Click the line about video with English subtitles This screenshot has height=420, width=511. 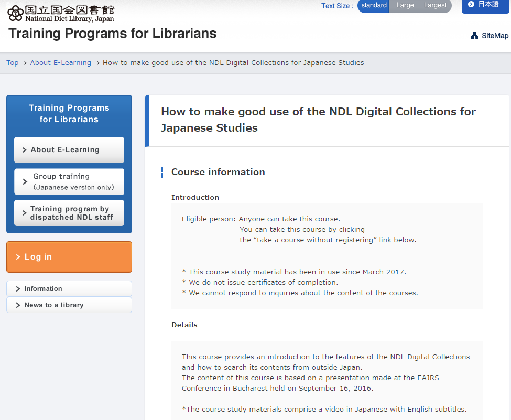(x=324, y=409)
